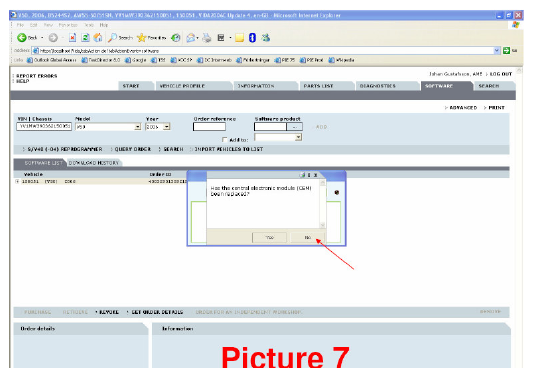Screen dimensions: 533x377
Task: Open the Favorites star icon
Action: (141, 38)
